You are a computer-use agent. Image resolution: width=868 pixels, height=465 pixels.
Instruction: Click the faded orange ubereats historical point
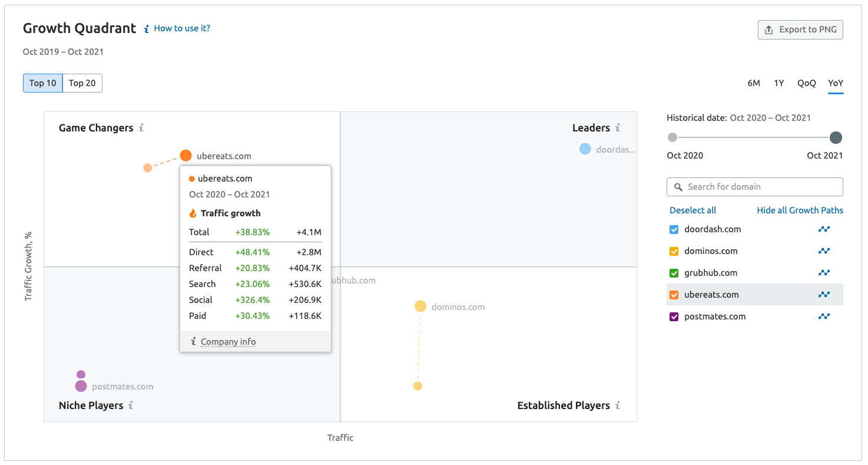148,168
